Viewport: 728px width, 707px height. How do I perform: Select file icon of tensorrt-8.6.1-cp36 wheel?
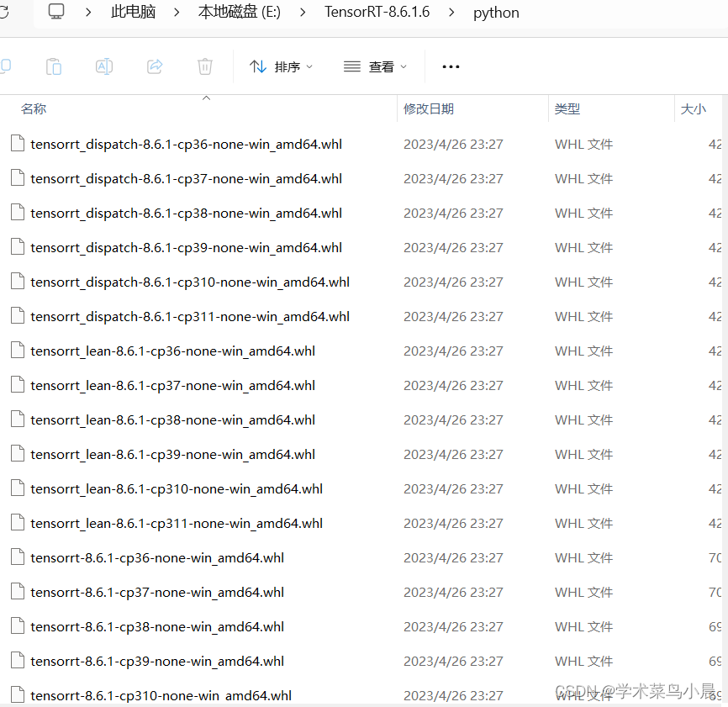tap(18, 557)
